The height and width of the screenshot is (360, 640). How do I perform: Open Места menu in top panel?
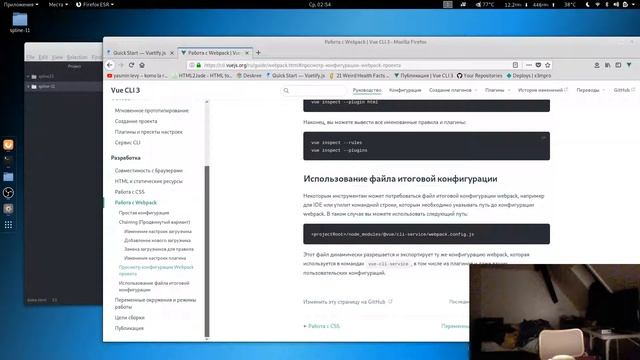[58, 4]
